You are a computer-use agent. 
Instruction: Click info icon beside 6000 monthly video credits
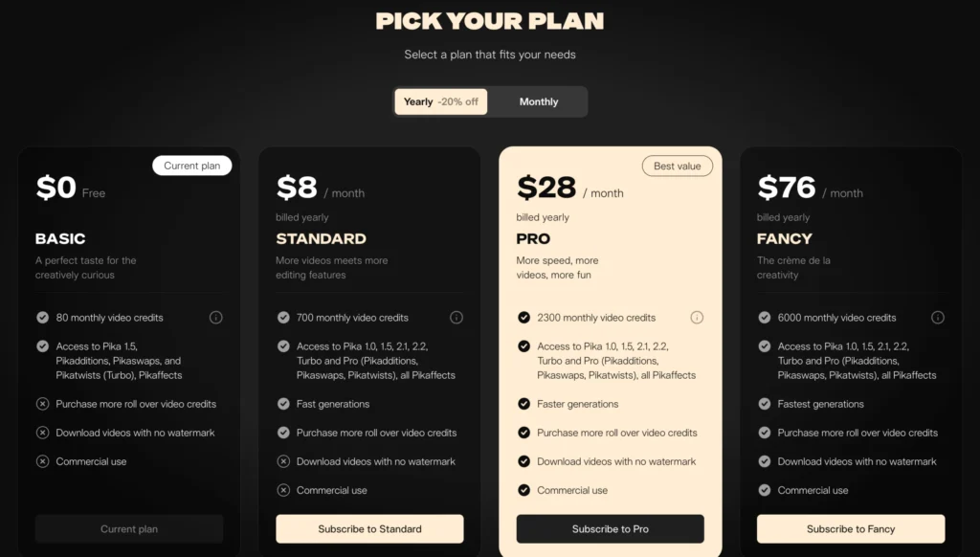(x=938, y=318)
